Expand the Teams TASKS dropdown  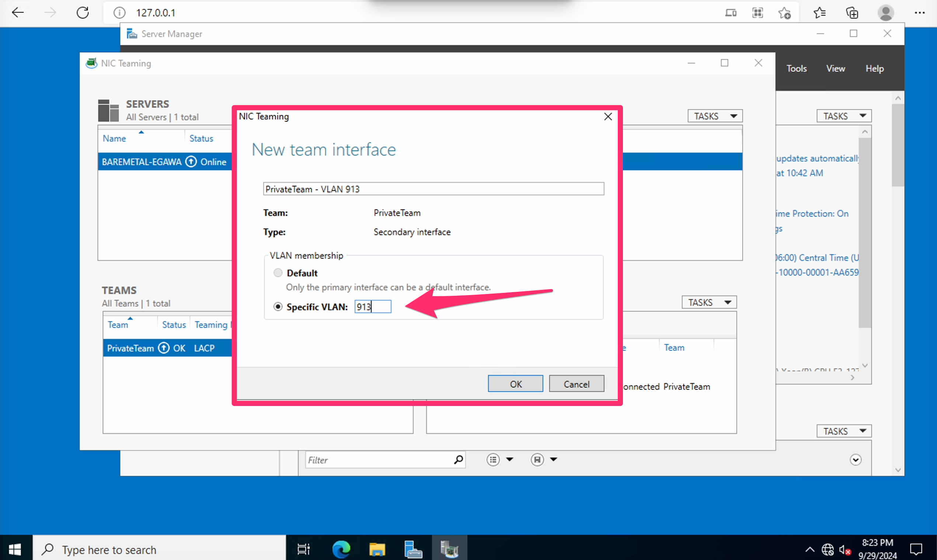[x=709, y=302]
